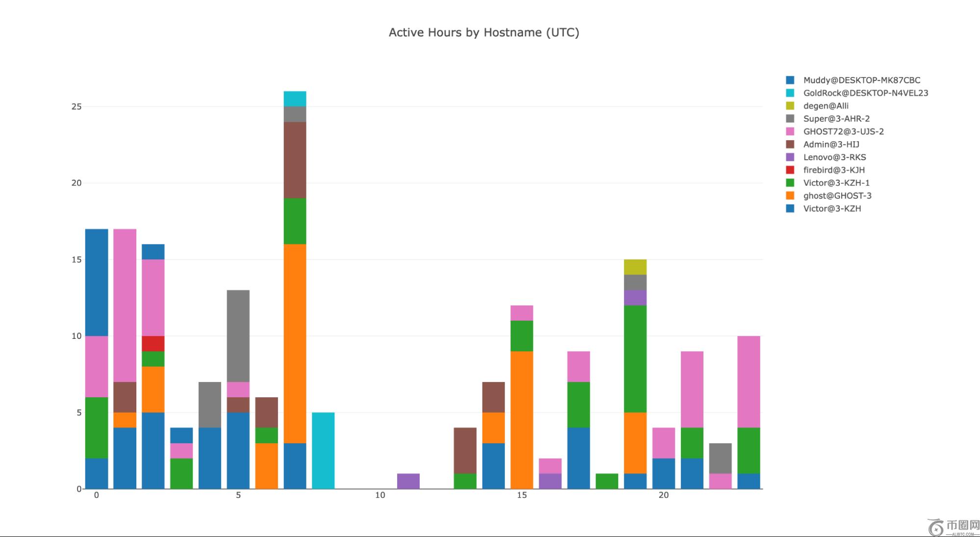Toggle Super@3-AHR-2 legend label
This screenshot has width=980, height=537.
pyautogui.click(x=836, y=118)
